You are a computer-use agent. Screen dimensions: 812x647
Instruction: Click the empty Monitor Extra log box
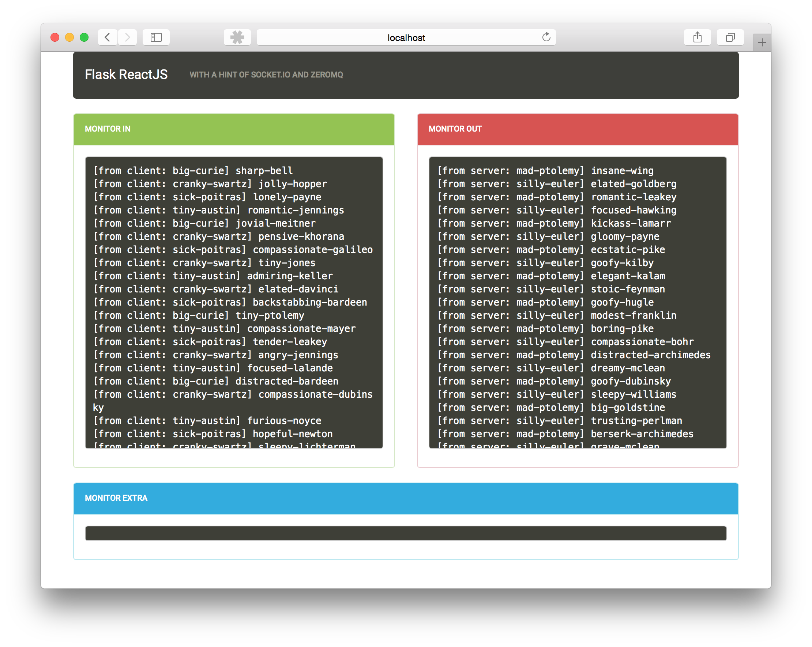click(405, 533)
